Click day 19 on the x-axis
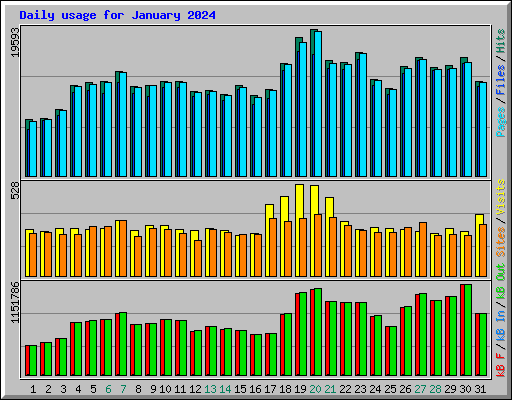 pyautogui.click(x=300, y=389)
